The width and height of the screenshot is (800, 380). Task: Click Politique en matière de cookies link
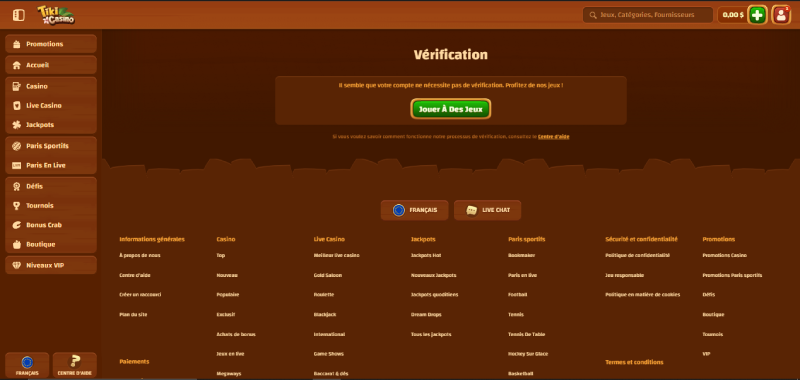642,295
